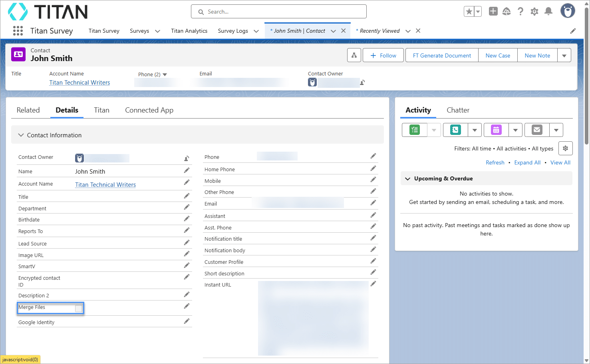
Task: Select the Details tab
Action: coord(67,110)
